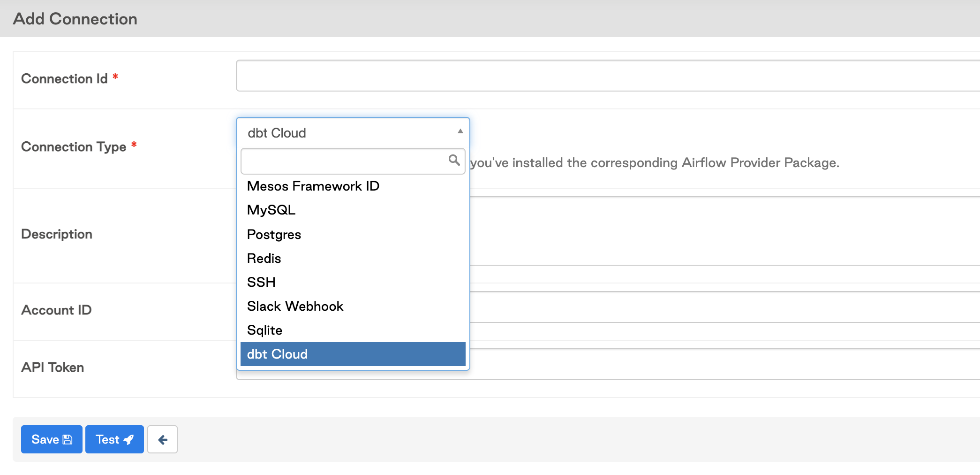Click the back arrow button

tap(162, 439)
